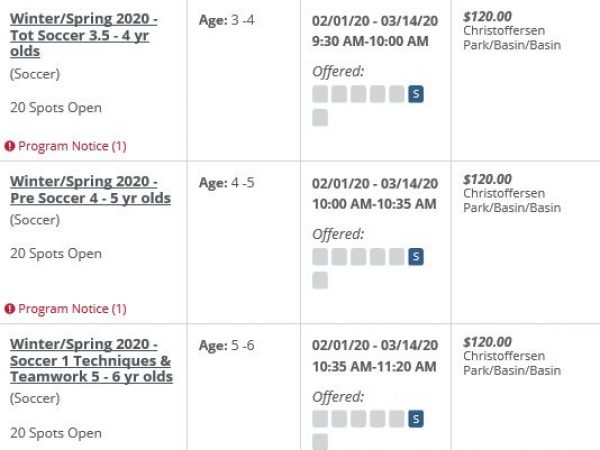Click the blue Saturday 'S' day icon for Tot Soccer

[x=416, y=94]
